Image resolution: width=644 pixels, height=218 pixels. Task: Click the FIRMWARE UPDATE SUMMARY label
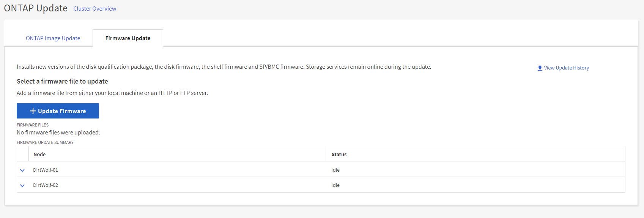pos(45,142)
